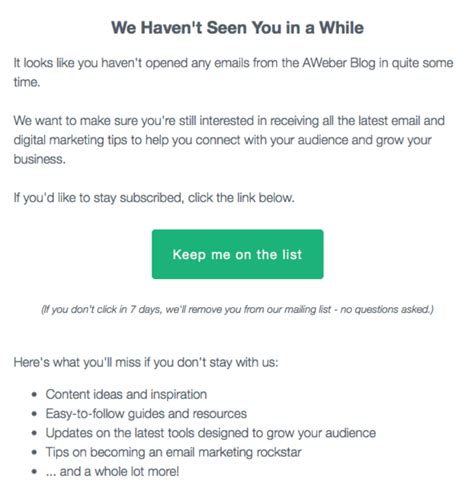
Task: Select the Easy-to-follow guides and resources item
Action: tap(146, 414)
